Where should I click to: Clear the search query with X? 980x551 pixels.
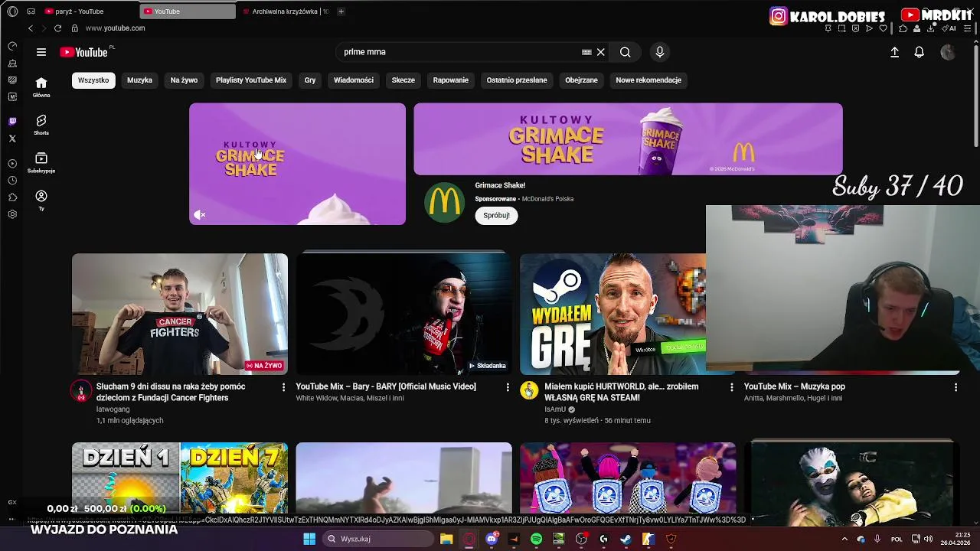pos(601,52)
